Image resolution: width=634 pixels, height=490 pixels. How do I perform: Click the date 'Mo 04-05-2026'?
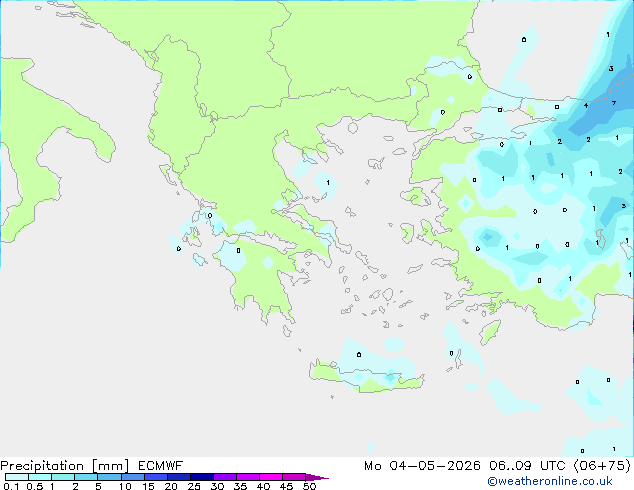(422, 466)
